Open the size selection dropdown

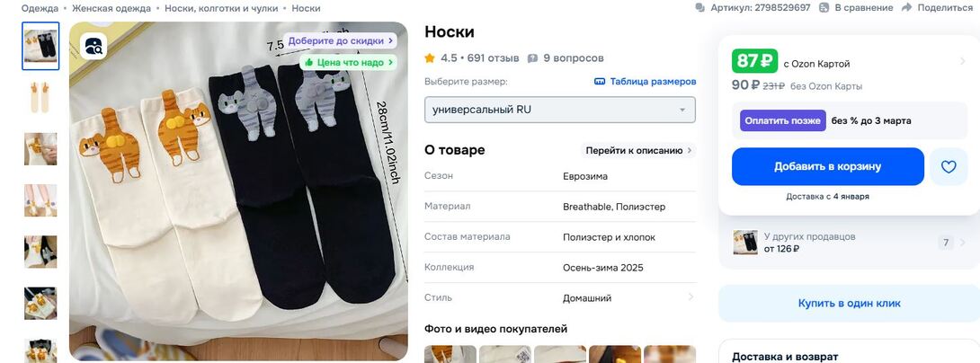pos(559,110)
